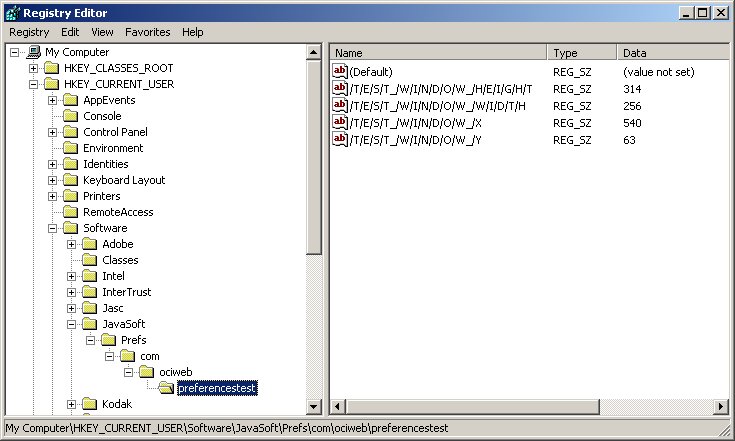Click the Kodak folder icon
Image resolution: width=735 pixels, height=441 pixels.
pos(90,404)
